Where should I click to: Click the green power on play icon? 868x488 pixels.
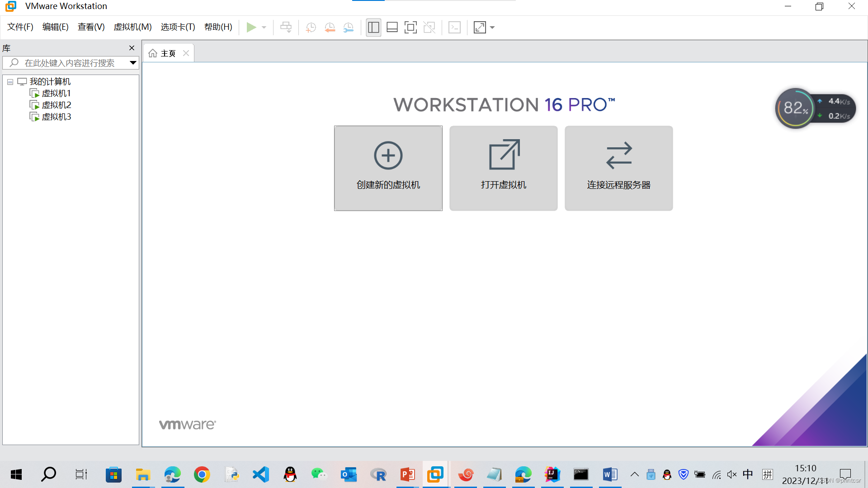251,28
